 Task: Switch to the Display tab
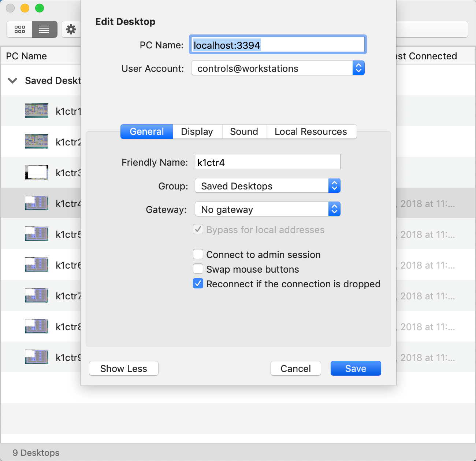point(197,132)
